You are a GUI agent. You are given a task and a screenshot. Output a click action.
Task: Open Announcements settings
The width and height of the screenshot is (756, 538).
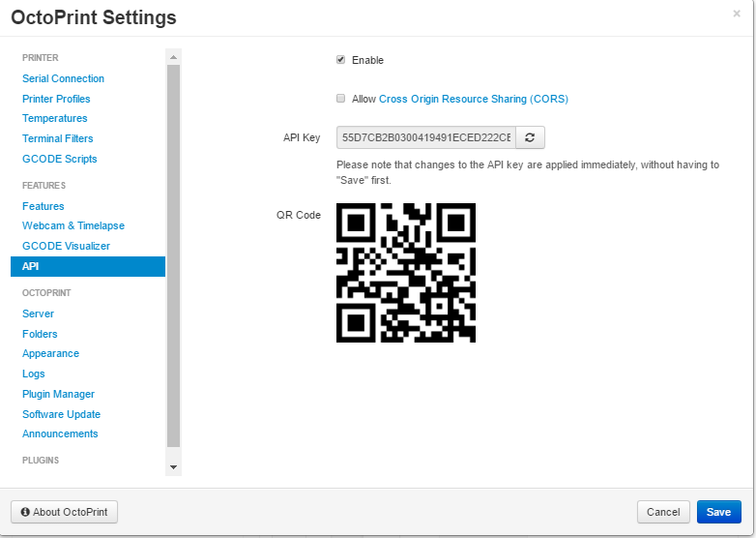60,433
